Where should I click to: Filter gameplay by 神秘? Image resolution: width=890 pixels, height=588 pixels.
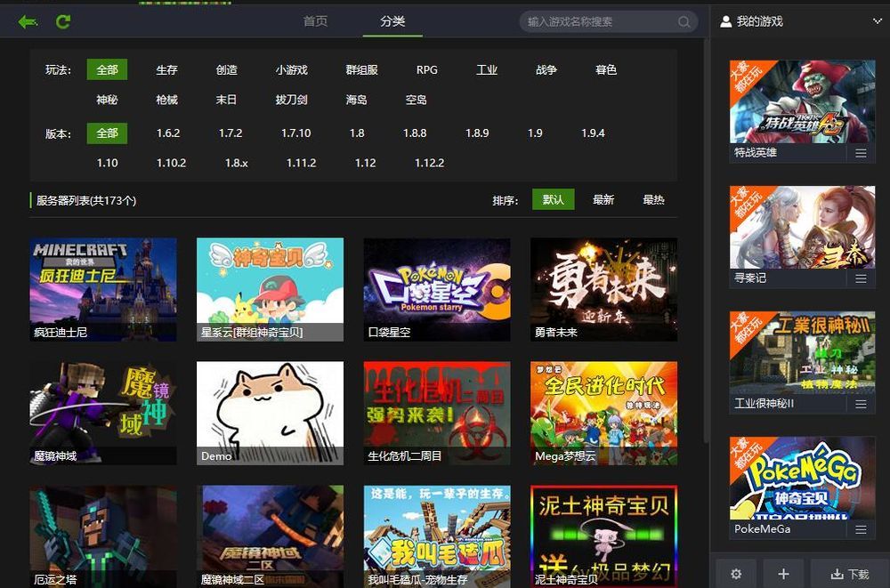coord(107,100)
